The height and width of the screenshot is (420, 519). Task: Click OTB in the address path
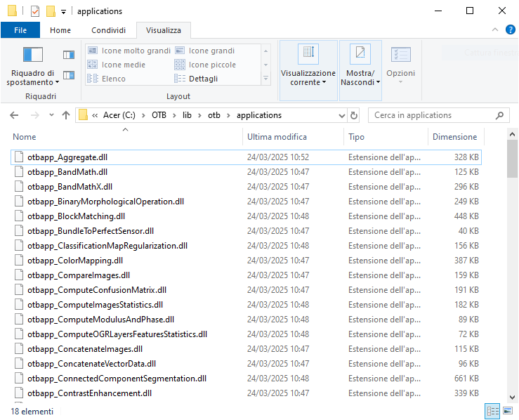click(x=159, y=115)
